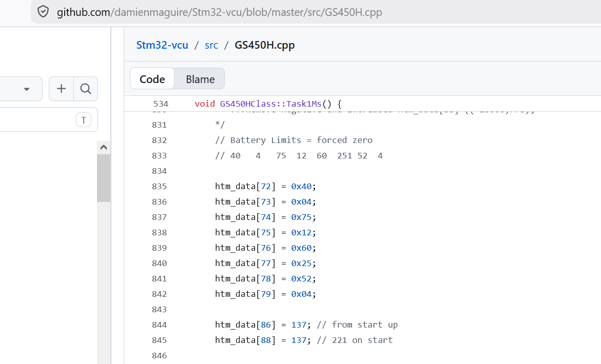Click the github.com URL address bar
This screenshot has height=364, width=601.
[x=219, y=12]
